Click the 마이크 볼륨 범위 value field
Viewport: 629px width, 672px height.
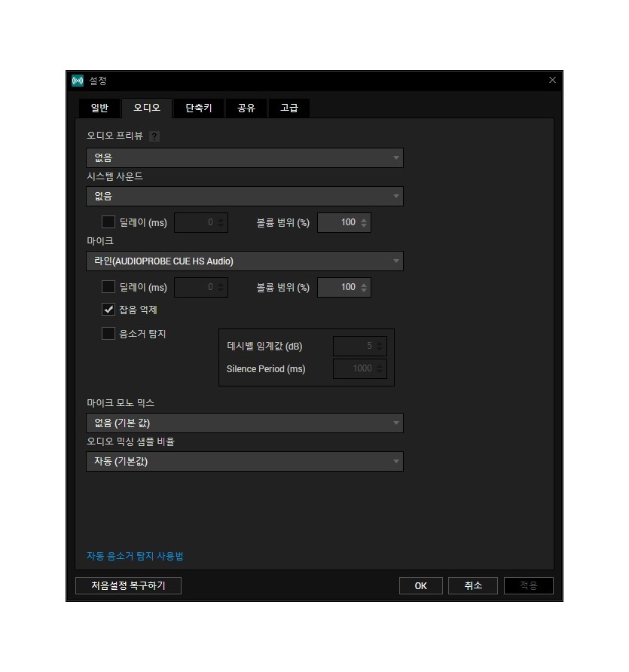pyautogui.click(x=344, y=287)
